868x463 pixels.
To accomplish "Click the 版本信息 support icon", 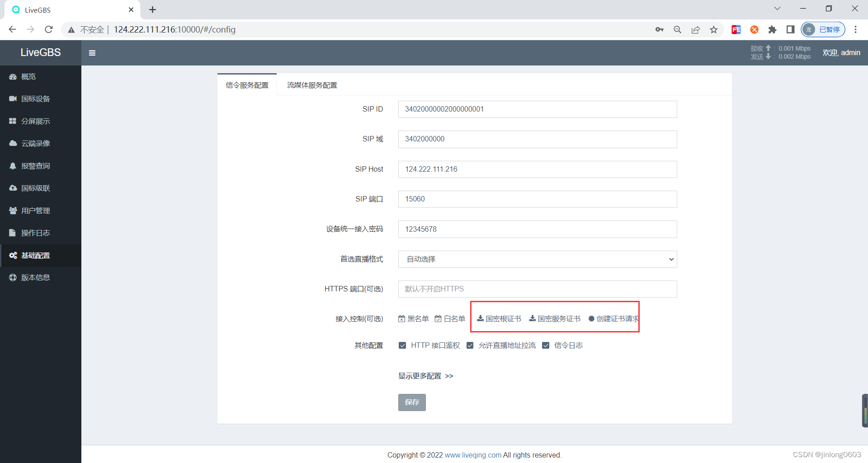I will click(x=13, y=278).
